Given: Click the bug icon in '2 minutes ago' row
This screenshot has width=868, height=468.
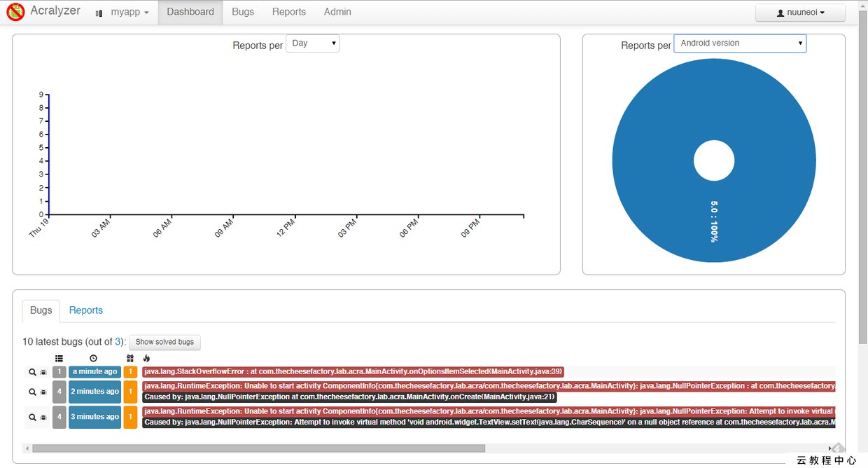Looking at the screenshot, I should click(x=43, y=392).
